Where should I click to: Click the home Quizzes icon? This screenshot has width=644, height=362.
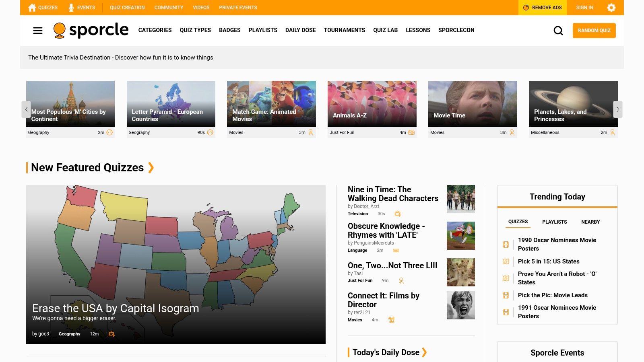coord(32,8)
